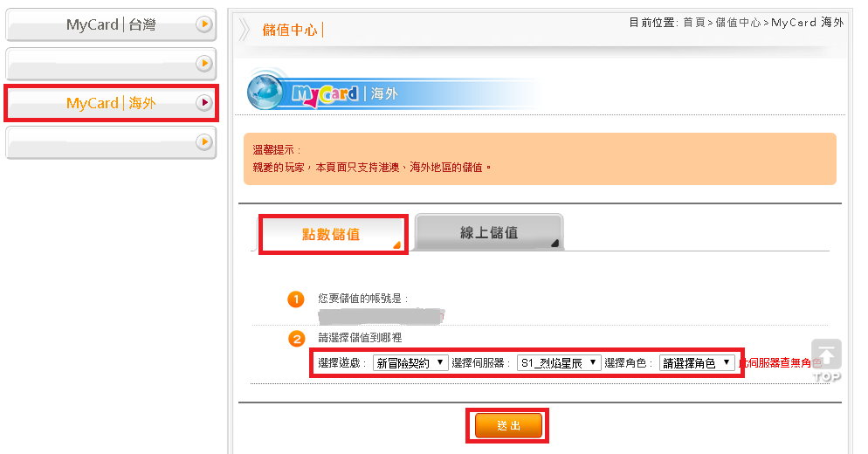Screen dimensions: 868x454
Task: Open the 請選擇角色 character dropdown
Action: (696, 362)
